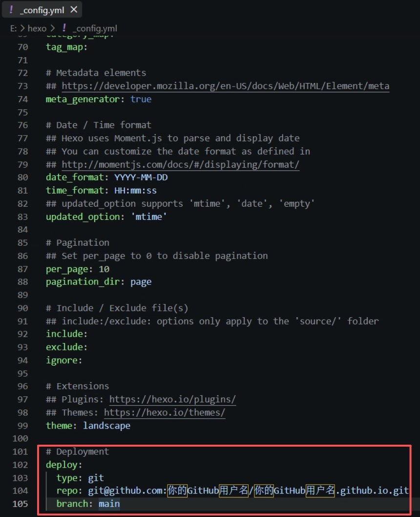Screen dimensions: 420x517
Task: Click breadcrumb chevron after hexo
Action: [x=52, y=28]
